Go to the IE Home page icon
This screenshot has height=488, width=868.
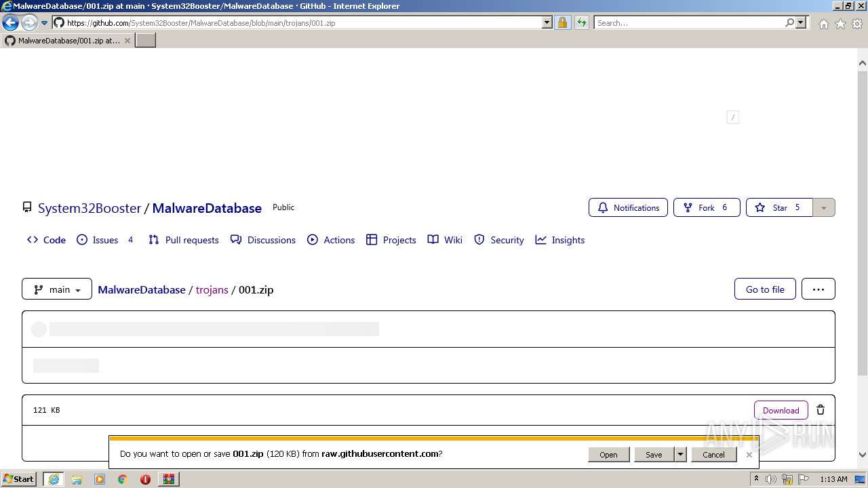click(823, 24)
